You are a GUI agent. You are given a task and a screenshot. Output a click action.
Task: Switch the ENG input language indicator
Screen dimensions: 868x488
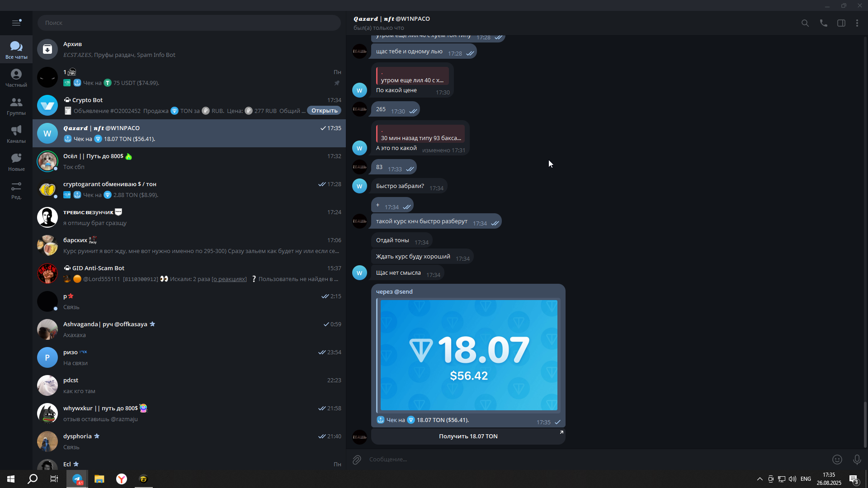(806, 479)
